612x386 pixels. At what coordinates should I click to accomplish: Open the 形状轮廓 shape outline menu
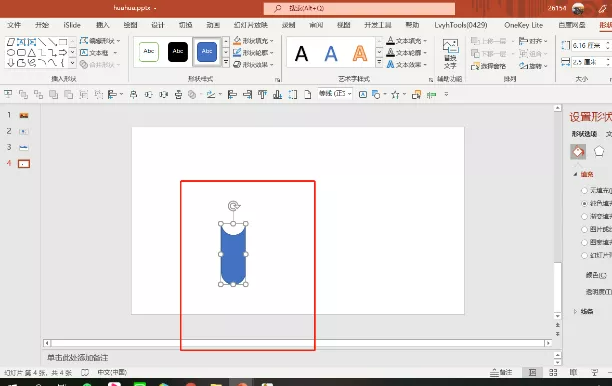coord(253,52)
